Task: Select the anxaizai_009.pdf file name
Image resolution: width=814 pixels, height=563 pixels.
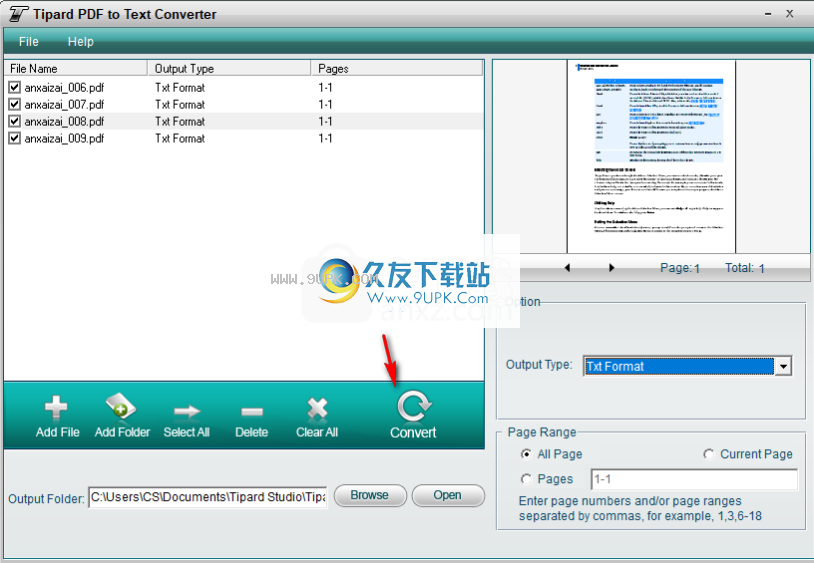Action: [x=64, y=138]
